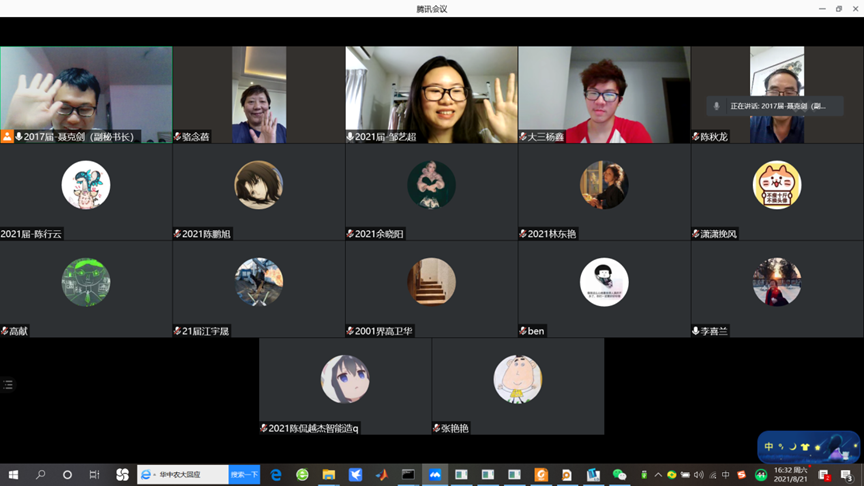The image size is (864, 486).
Task: Click muted mic icon next to 骆念蓓
Action: tap(178, 137)
